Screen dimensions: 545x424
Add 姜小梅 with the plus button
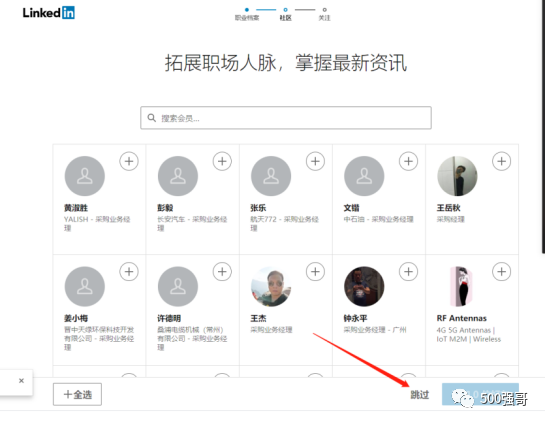[x=129, y=272]
